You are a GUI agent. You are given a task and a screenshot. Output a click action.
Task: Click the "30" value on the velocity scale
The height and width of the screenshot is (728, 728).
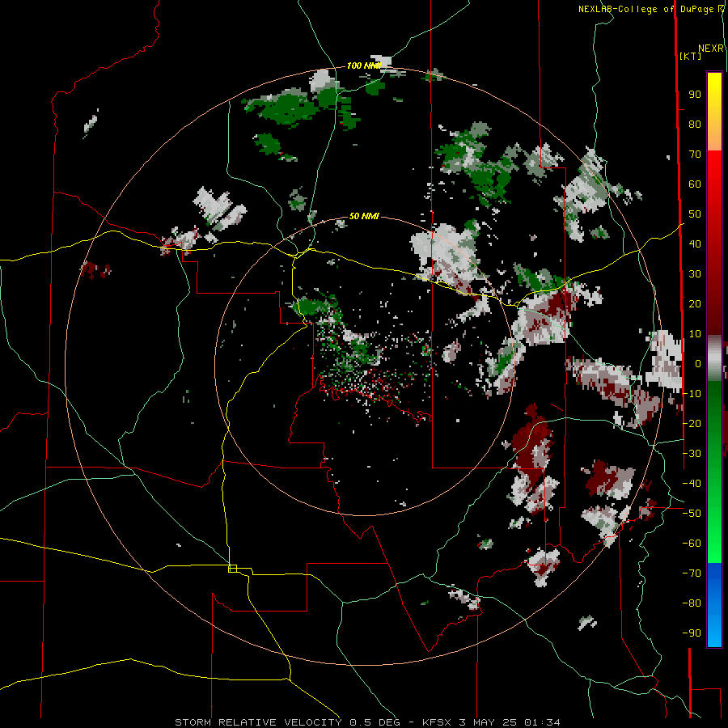(695, 274)
